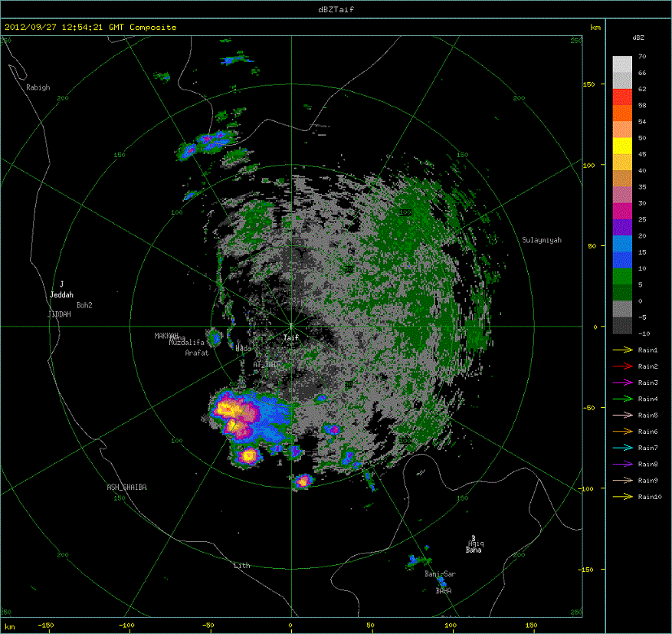Click the '62' value on dBZ scale

pyautogui.click(x=642, y=89)
